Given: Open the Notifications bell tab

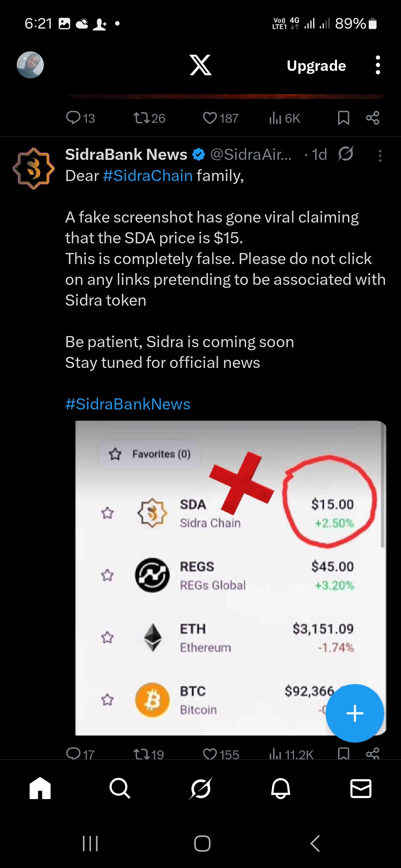Looking at the screenshot, I should pyautogui.click(x=281, y=788).
